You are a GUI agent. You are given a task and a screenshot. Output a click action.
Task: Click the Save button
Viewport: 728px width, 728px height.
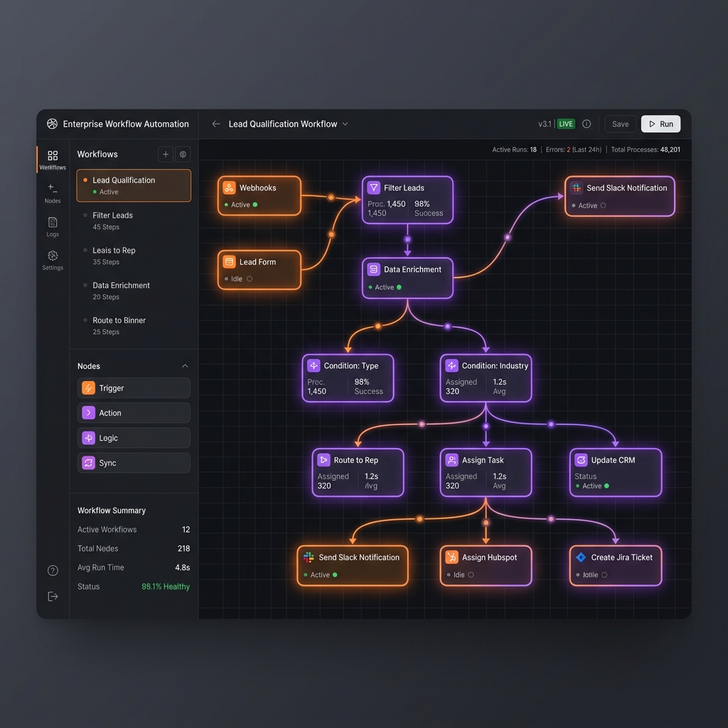pyautogui.click(x=620, y=124)
